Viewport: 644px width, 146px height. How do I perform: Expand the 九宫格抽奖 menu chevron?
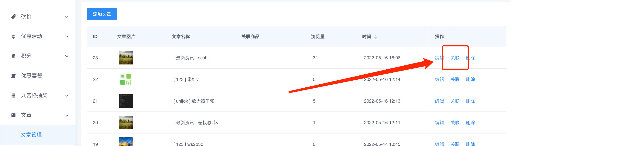click(x=67, y=96)
